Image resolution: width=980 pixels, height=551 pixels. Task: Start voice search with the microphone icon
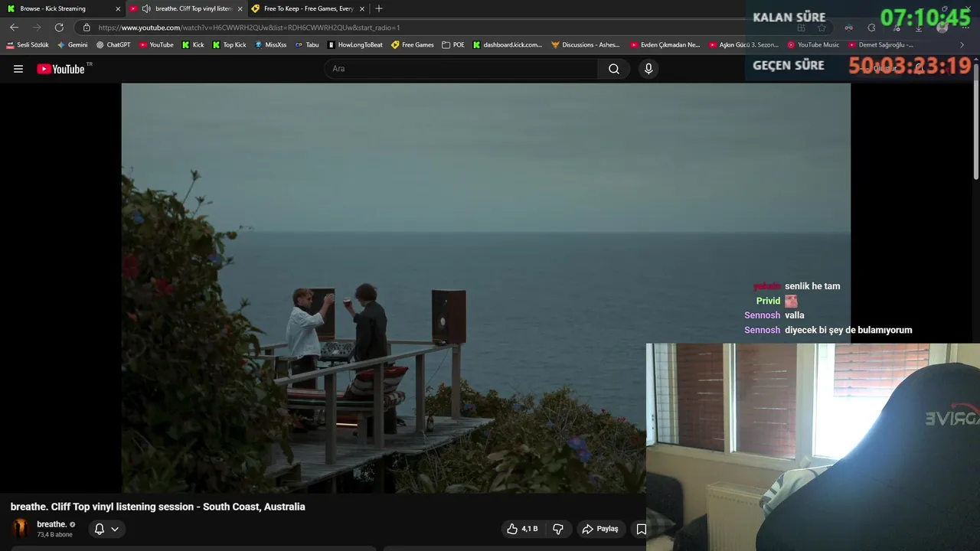pos(648,69)
